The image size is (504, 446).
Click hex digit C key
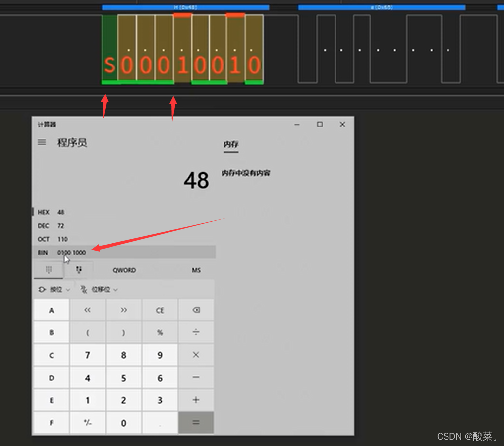click(x=52, y=355)
